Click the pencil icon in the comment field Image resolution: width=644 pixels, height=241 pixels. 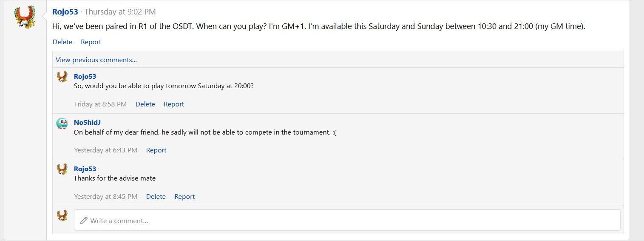coord(84,221)
